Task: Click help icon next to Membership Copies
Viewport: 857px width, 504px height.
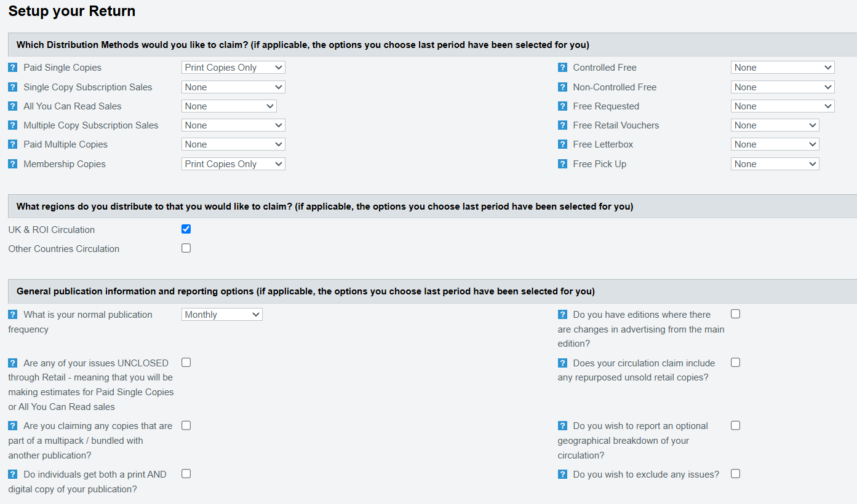Action: tap(13, 164)
